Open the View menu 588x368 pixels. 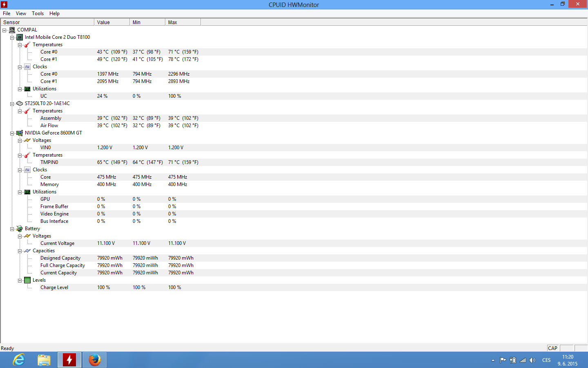pos(21,13)
